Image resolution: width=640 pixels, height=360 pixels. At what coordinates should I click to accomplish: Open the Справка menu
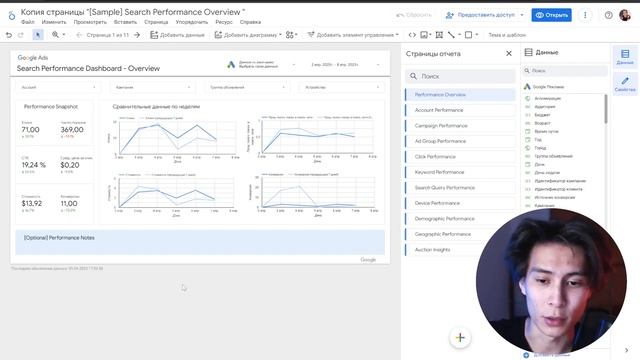pyautogui.click(x=250, y=22)
